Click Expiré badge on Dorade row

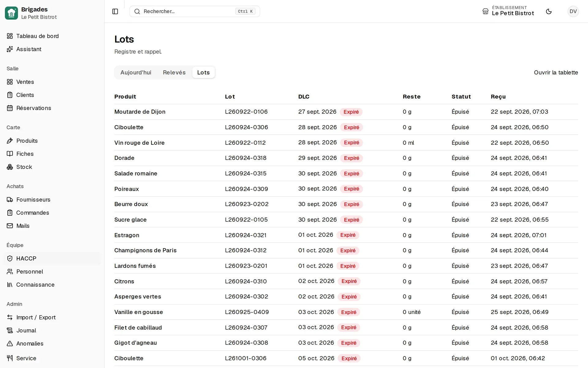(352, 158)
